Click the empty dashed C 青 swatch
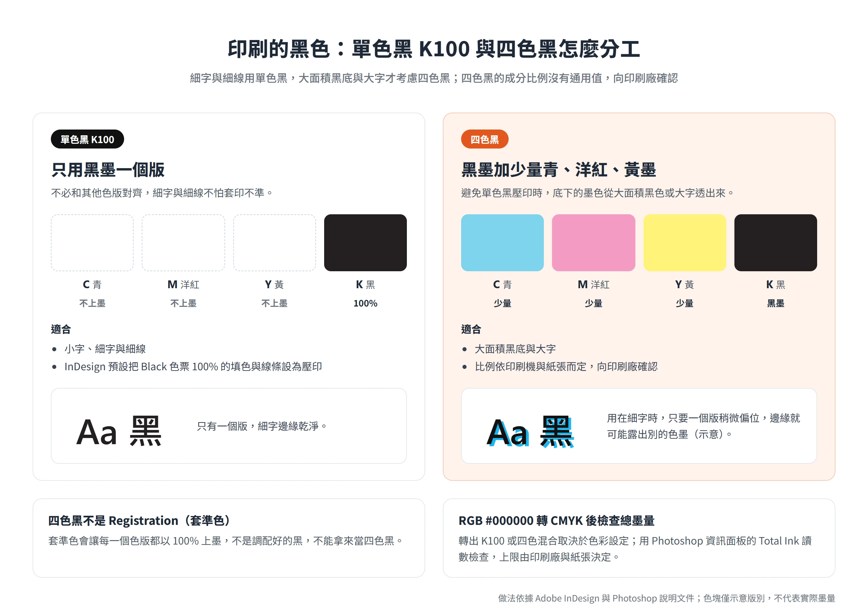 [x=92, y=242]
